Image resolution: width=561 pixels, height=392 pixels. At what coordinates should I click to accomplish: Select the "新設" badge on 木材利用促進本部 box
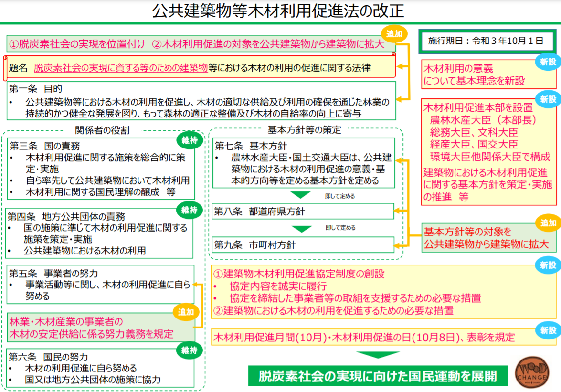[548, 99]
